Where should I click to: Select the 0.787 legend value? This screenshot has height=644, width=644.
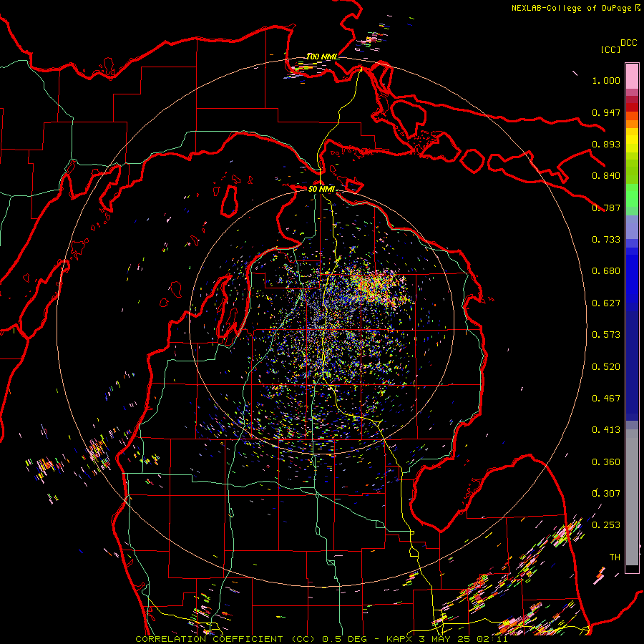coord(606,208)
